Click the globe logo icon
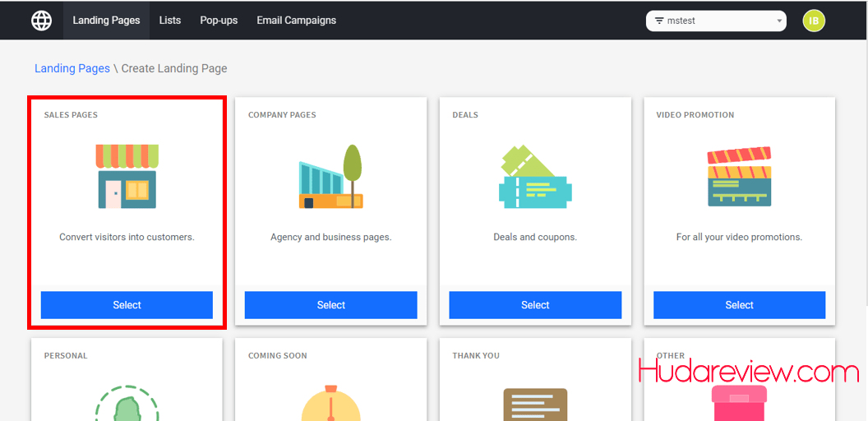 pyautogui.click(x=41, y=21)
